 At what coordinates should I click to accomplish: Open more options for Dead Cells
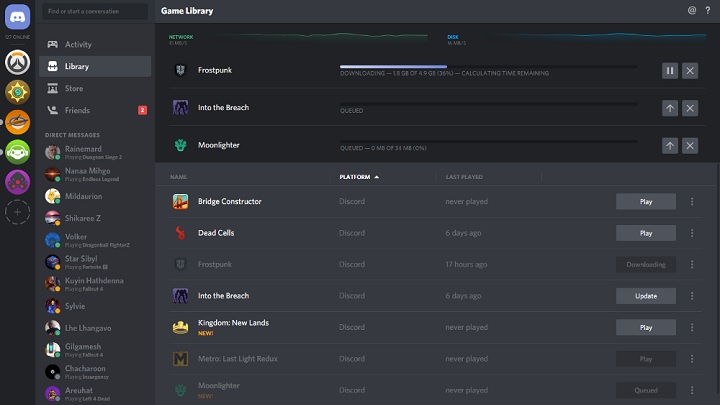[x=692, y=233]
